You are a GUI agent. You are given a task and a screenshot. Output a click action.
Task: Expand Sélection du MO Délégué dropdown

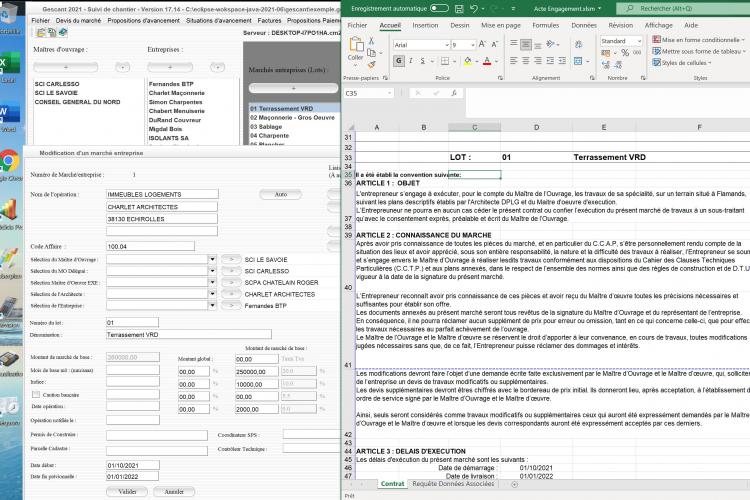[x=212, y=270]
